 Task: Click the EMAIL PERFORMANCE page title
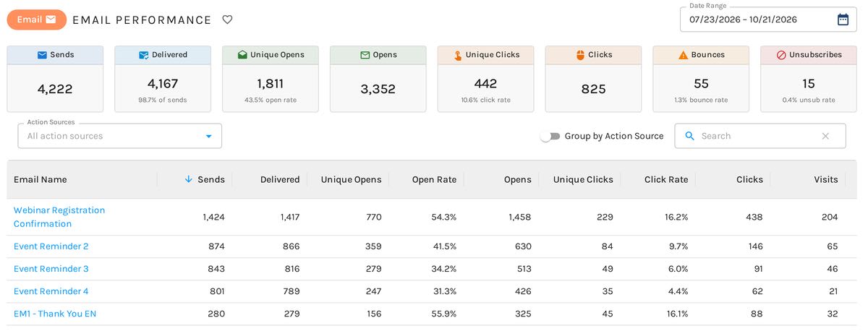pos(142,20)
